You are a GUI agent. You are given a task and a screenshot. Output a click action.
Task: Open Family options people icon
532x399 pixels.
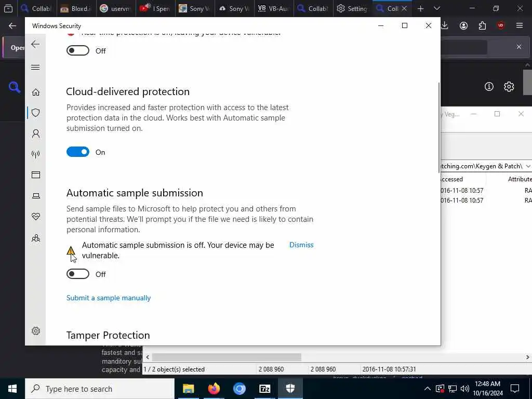pyautogui.click(x=36, y=238)
